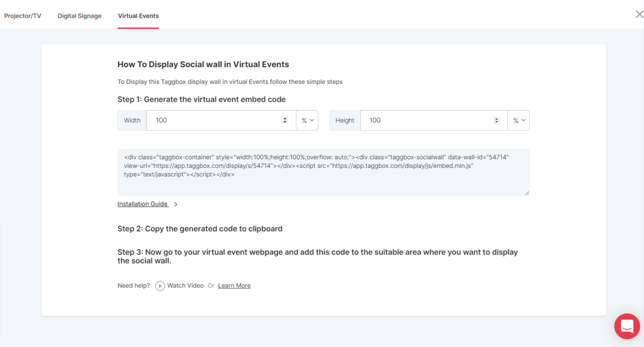Open the Height unit % dropdown
Screen dimensions: 644x347
(519, 120)
